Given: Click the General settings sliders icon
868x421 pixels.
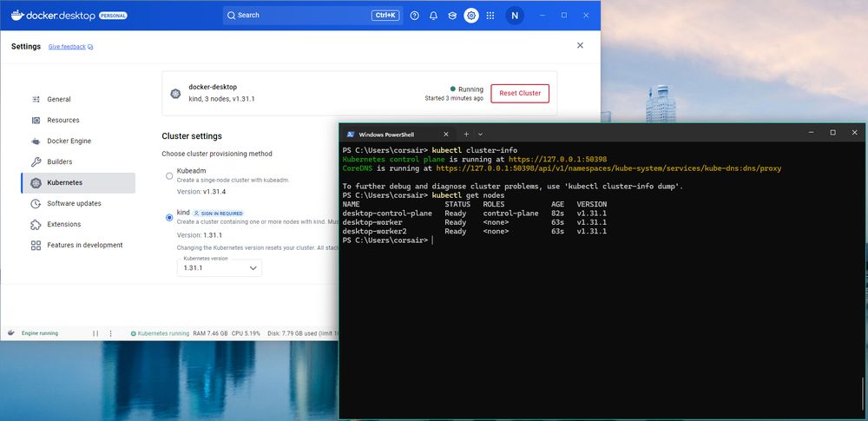Looking at the screenshot, I should [x=36, y=99].
